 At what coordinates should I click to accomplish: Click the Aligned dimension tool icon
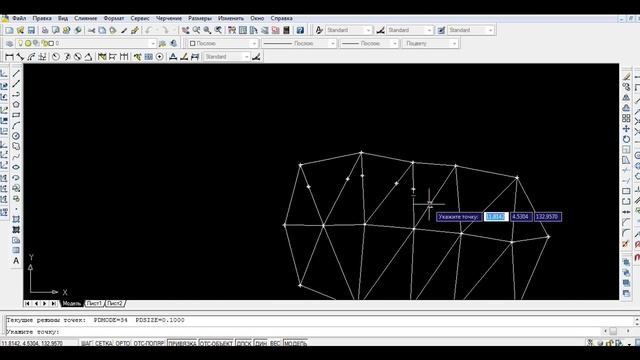click(x=20, y=57)
